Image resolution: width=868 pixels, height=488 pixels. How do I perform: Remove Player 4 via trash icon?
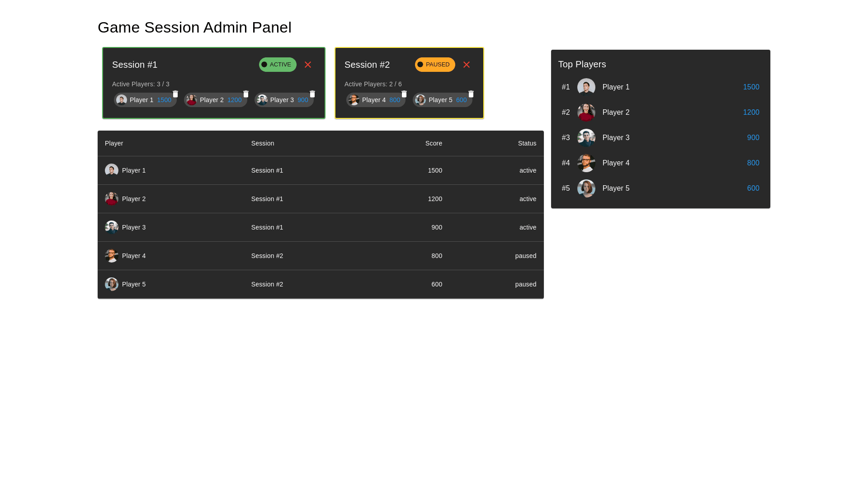404,94
